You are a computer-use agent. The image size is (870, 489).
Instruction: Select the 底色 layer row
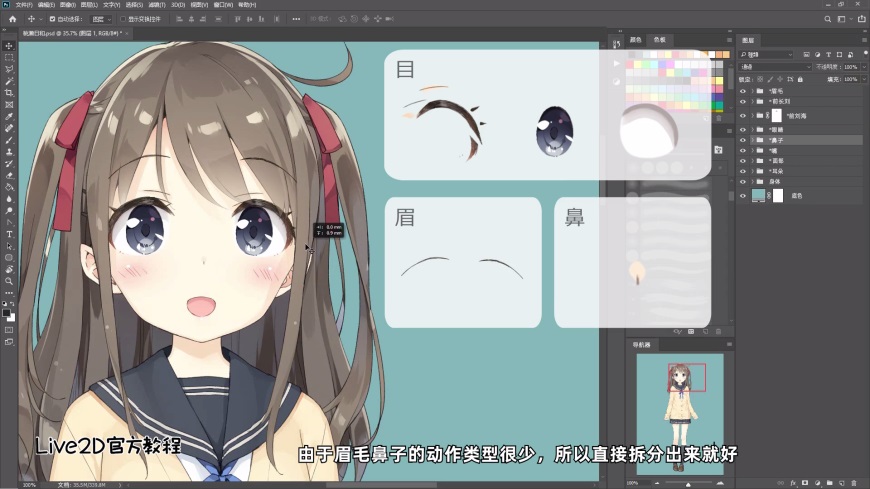(x=802, y=195)
